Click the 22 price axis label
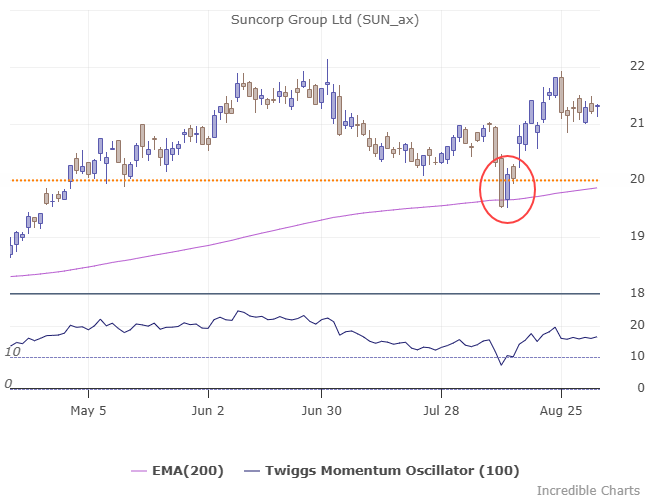 pyautogui.click(x=637, y=66)
